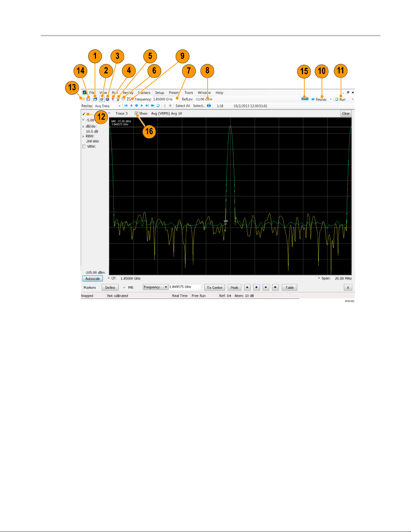The width and height of the screenshot is (411, 532).
Task: Move marker down with arrow button
Action: pyautogui.click(x=266, y=287)
